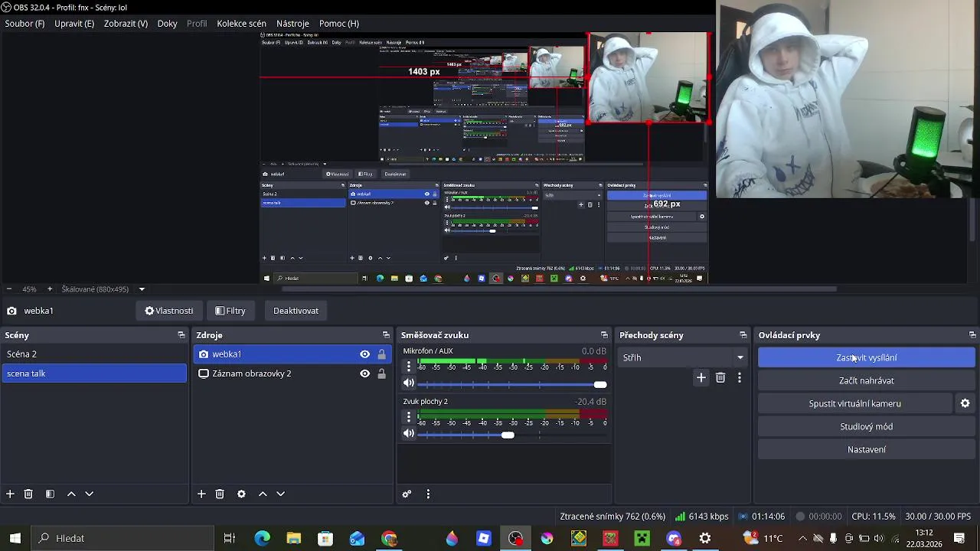Open Kolekce scén menu

point(241,24)
